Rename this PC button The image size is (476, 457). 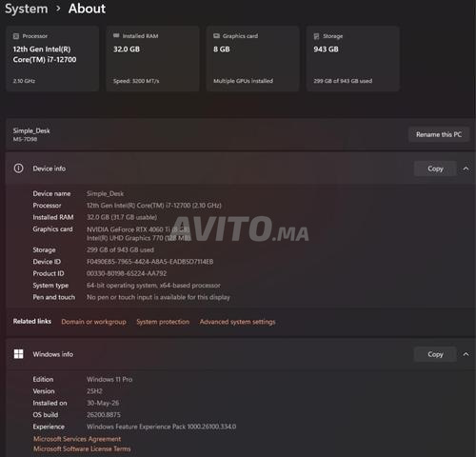point(439,134)
